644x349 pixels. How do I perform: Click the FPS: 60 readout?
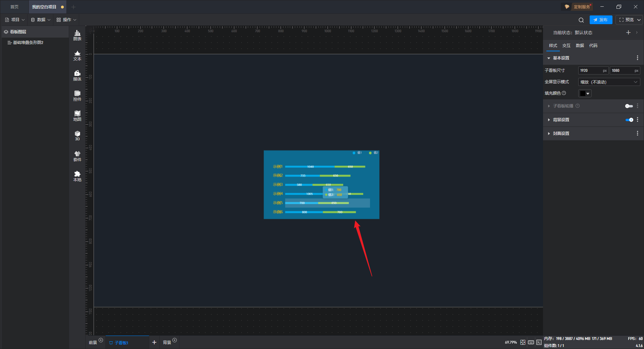point(635,339)
